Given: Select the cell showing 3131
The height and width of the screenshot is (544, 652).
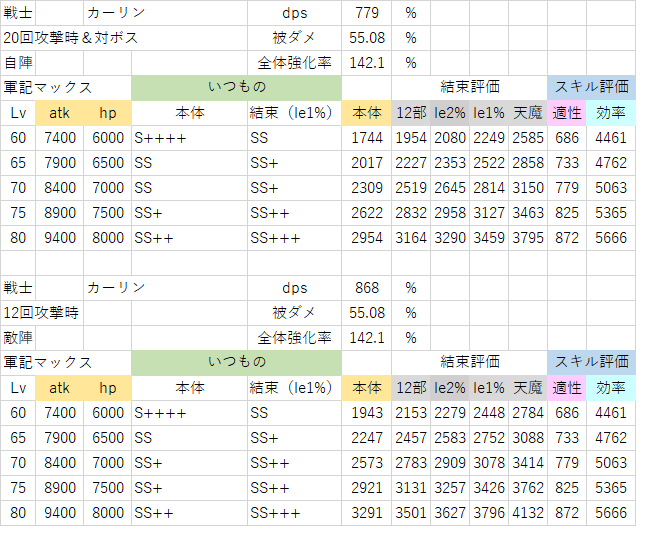Looking at the screenshot, I should tap(411, 488).
